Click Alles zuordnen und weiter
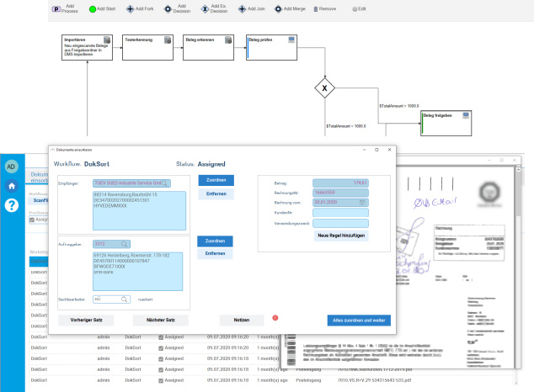Screen dimensions: 534x392 pyautogui.click(x=359, y=320)
